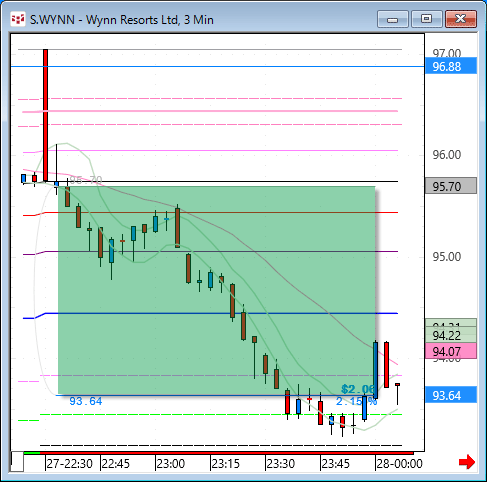Click the 27-22:30 time axis label
The height and width of the screenshot is (482, 487).
(69, 463)
